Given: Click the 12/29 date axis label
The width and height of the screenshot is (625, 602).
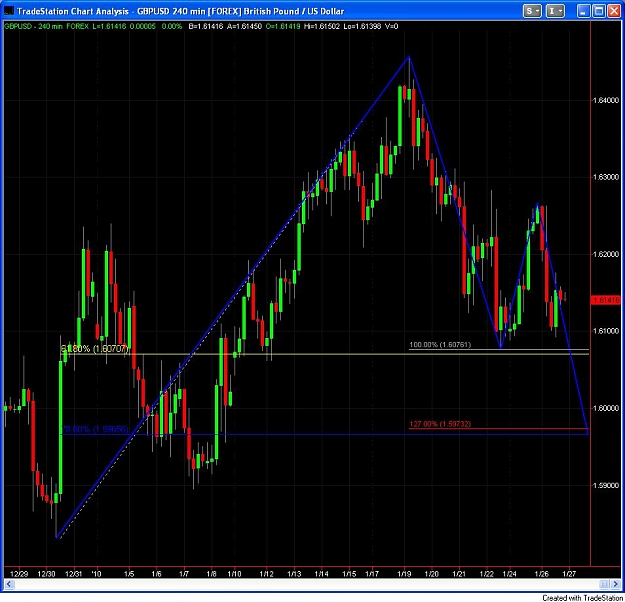Looking at the screenshot, I should [19, 574].
